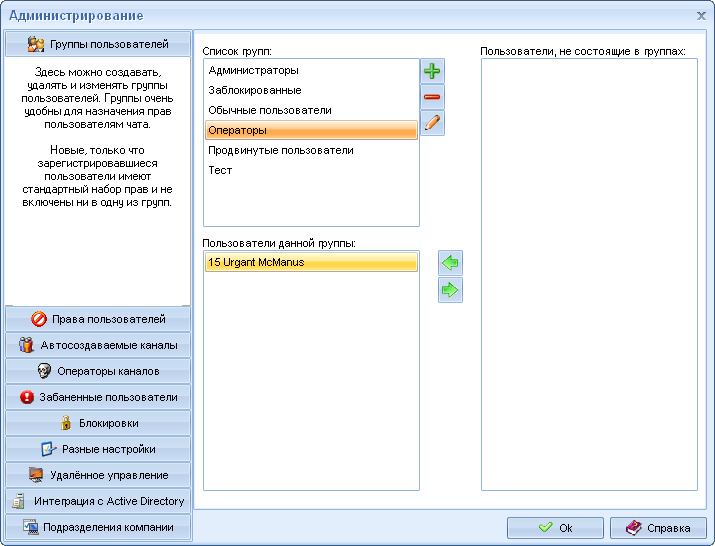
Task: Open the Автосоздаваемые каналы section
Action: pos(98,345)
